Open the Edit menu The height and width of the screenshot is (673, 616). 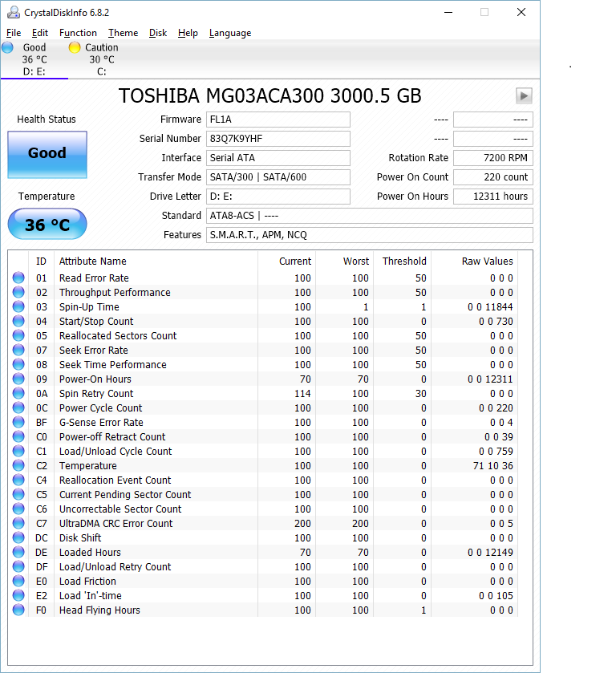coord(40,33)
